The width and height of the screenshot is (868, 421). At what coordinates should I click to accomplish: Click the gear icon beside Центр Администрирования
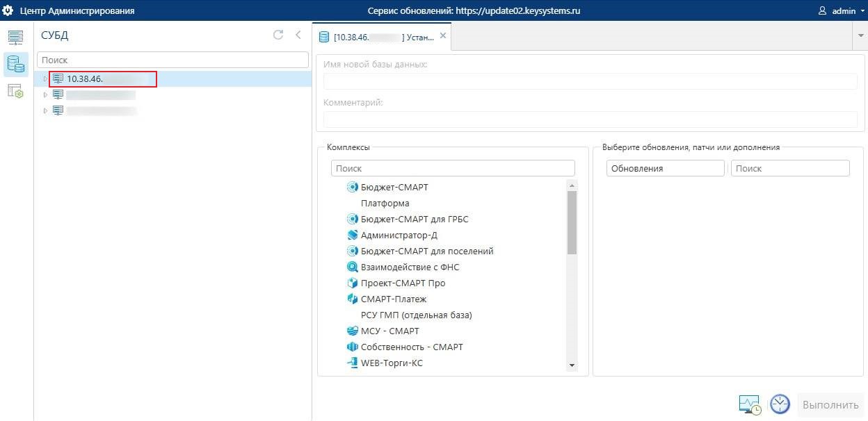(8, 10)
